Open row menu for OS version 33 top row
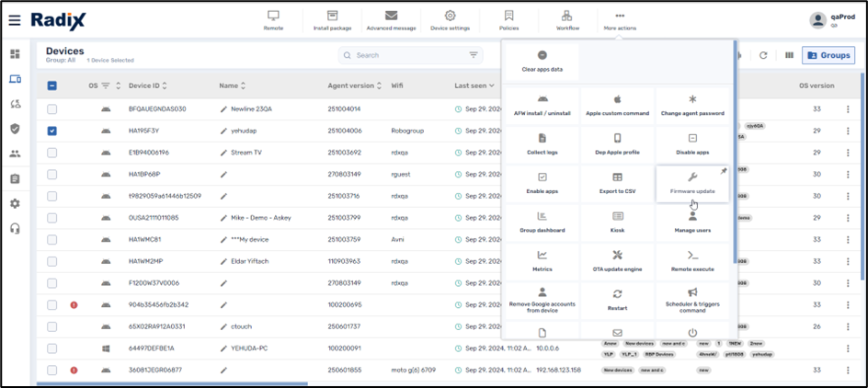The height and width of the screenshot is (388, 868). coord(848,109)
